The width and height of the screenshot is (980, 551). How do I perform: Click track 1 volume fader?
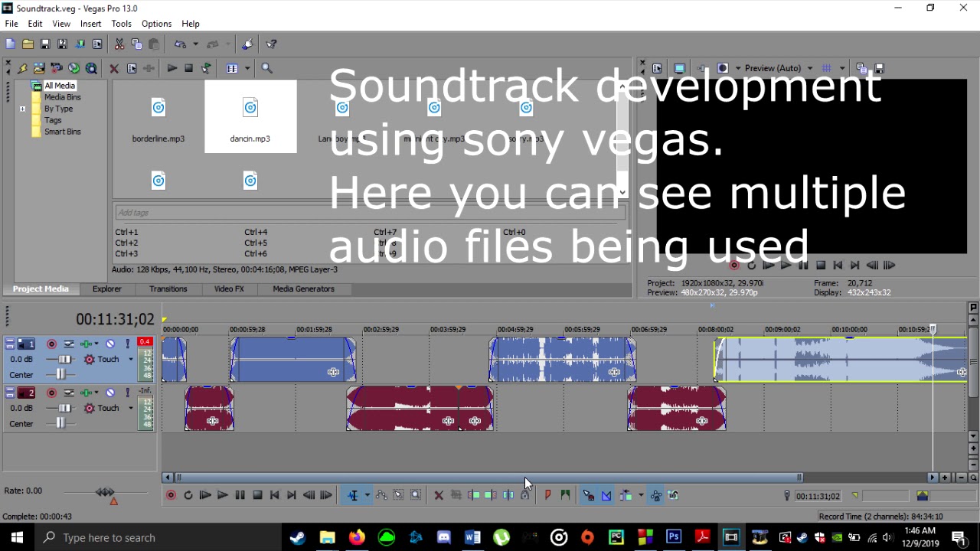[x=64, y=360]
